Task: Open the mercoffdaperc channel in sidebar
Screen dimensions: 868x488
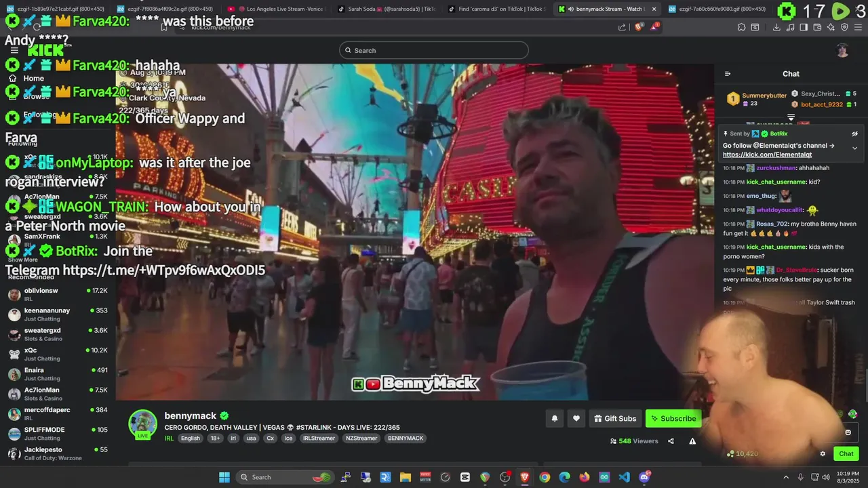Action: click(x=58, y=414)
